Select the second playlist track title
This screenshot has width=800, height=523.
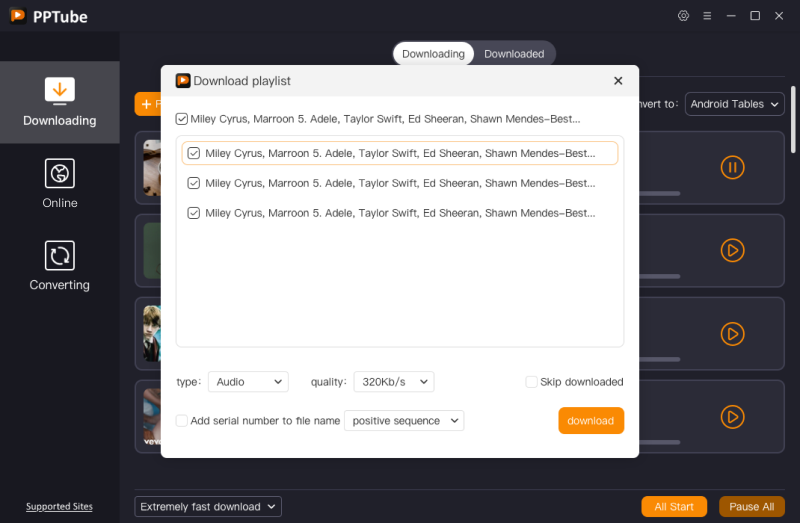400,183
